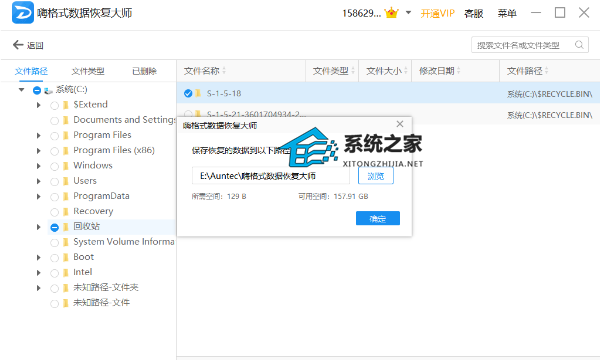The height and width of the screenshot is (360, 600).
Task: Select the Recovery folder row
Action: click(93, 211)
